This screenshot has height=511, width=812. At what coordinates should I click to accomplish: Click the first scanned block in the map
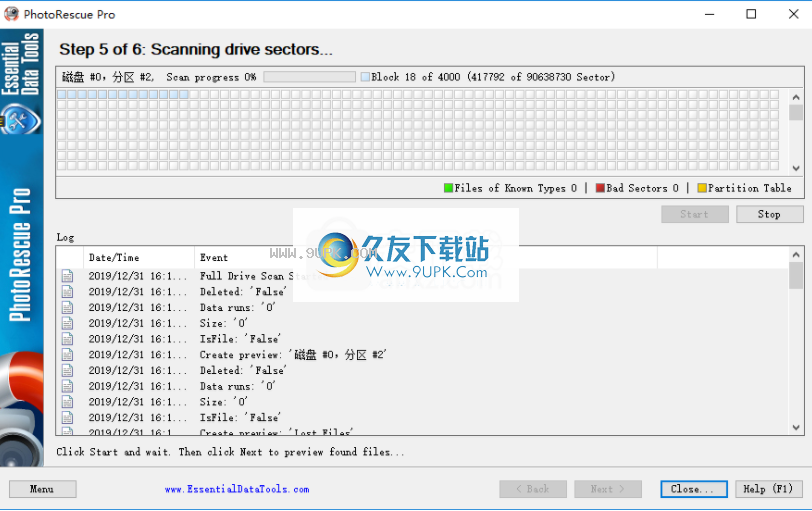pos(62,94)
